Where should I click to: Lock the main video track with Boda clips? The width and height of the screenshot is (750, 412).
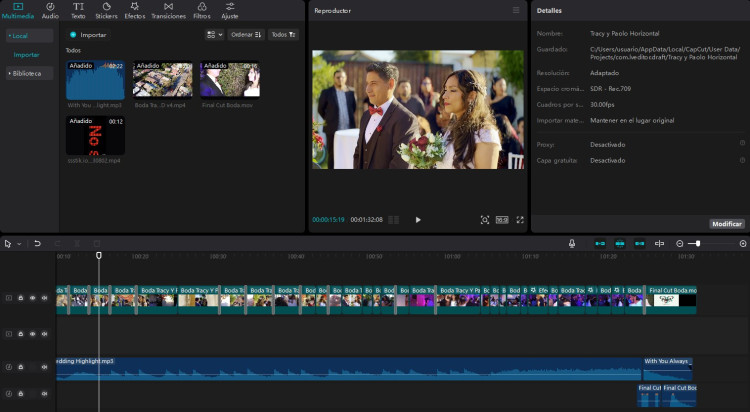pyautogui.click(x=21, y=298)
